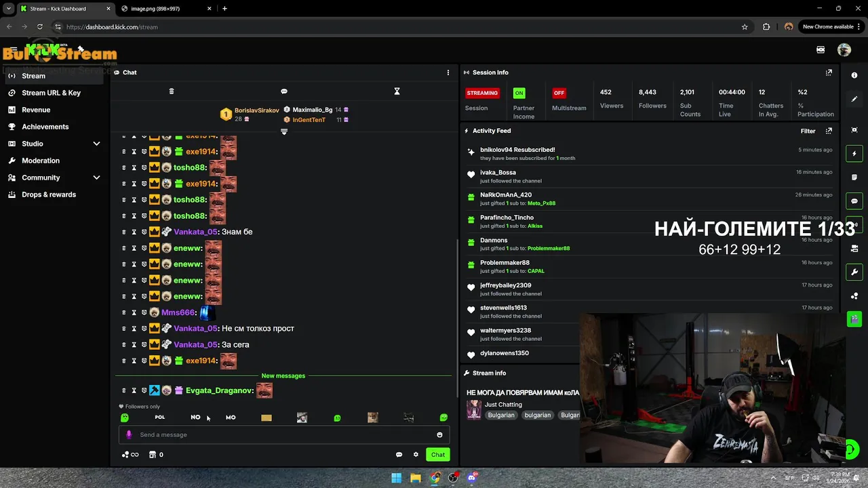Open InGentTenT leaderboard entry
Screen dimensions: 868x488
tap(316, 120)
